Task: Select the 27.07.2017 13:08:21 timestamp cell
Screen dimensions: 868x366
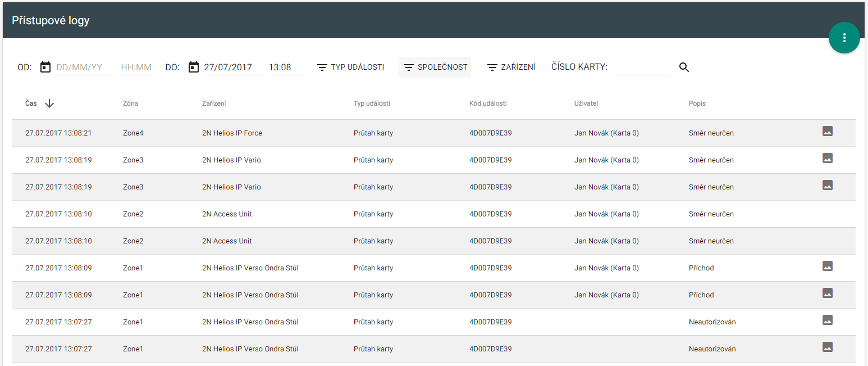Action: 58,133
